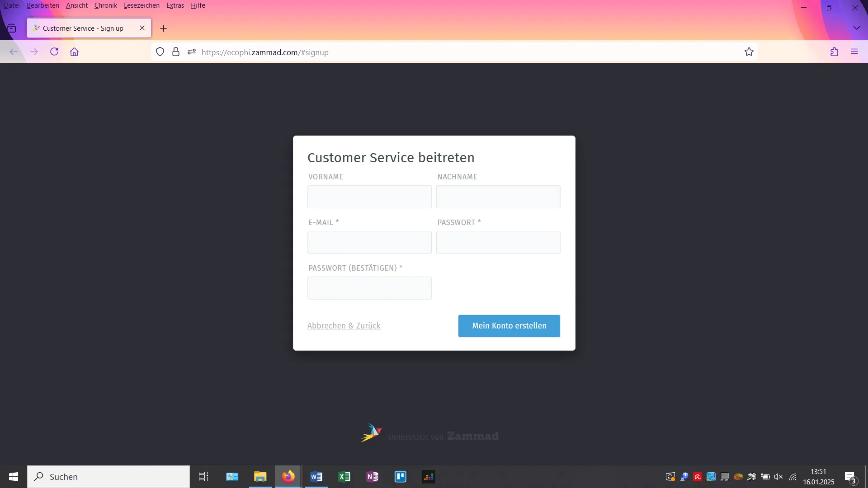Switch to the Customer Service - Sign up tab
Screen dimensions: 868x488
pos(83,28)
